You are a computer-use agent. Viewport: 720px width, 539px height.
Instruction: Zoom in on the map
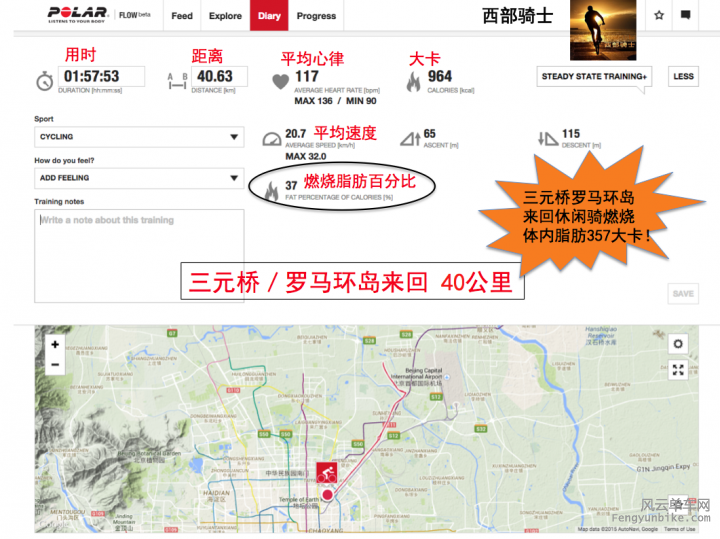click(x=55, y=344)
